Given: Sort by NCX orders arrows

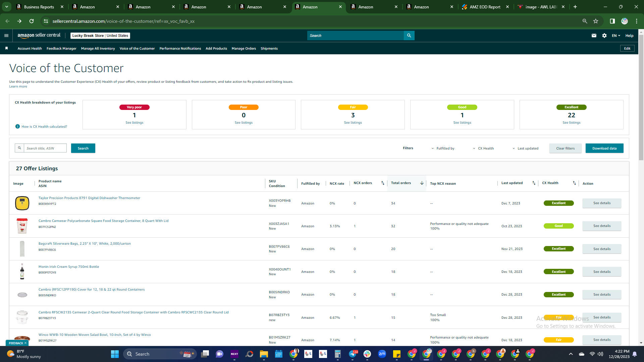Looking at the screenshot, I should (x=383, y=183).
